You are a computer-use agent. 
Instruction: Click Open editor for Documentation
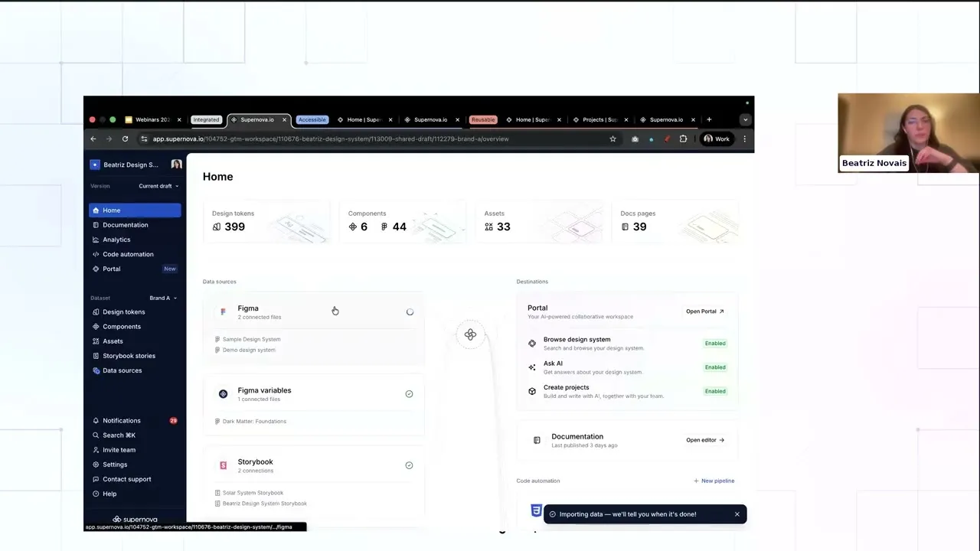[x=705, y=440]
